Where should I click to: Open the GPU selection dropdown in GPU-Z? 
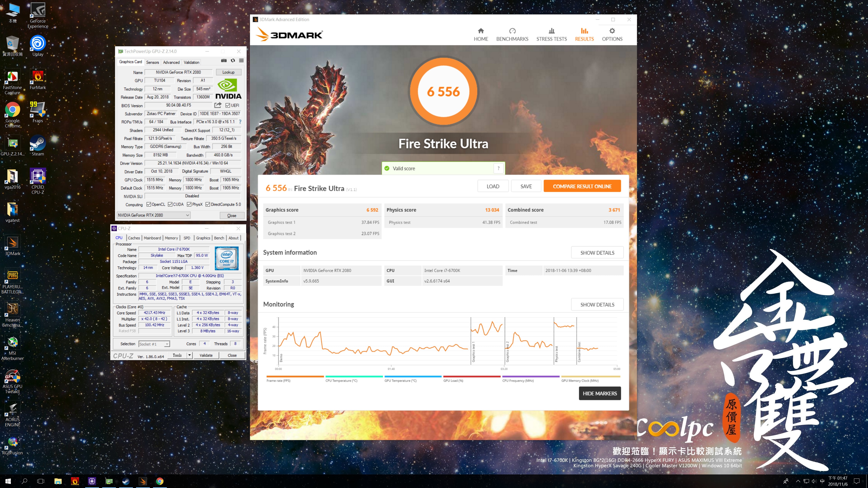point(153,215)
